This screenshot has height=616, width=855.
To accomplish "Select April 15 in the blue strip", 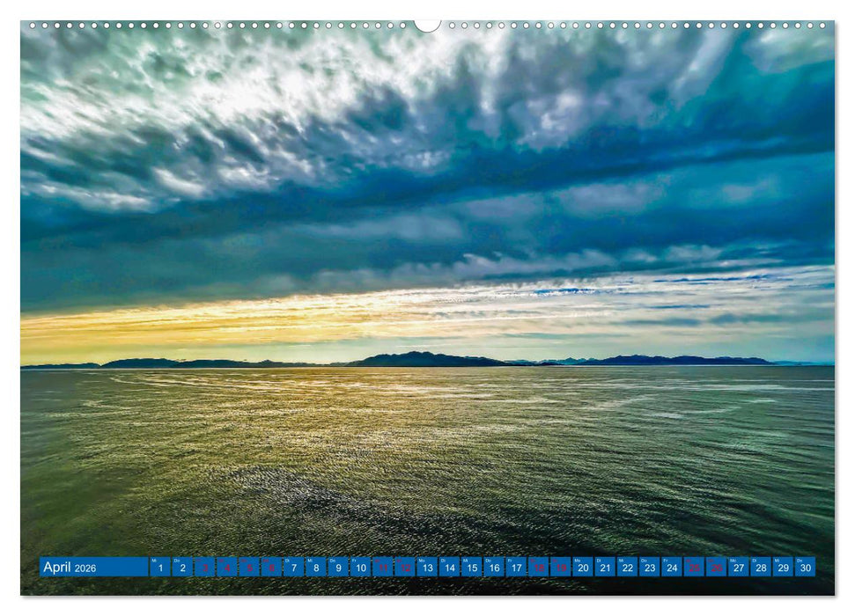I will [x=471, y=567].
